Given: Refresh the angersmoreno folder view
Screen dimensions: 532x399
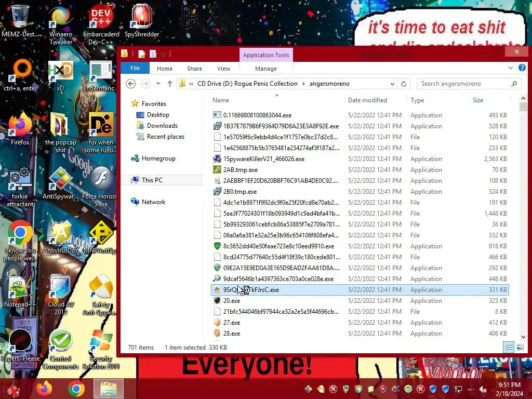Looking at the screenshot, I should [403, 84].
